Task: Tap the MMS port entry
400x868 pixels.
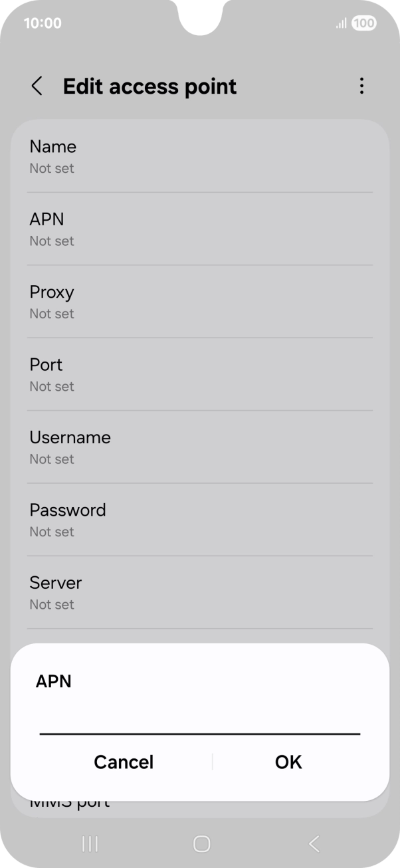Action: (70, 802)
